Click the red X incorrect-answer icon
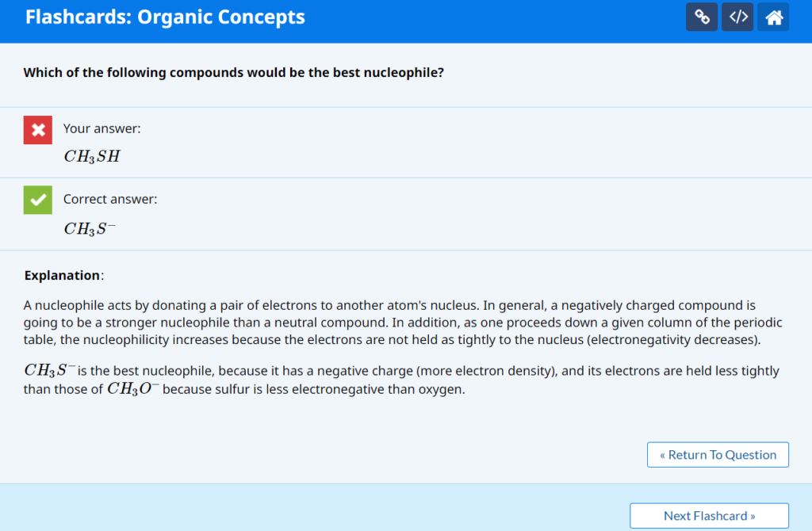Image resolution: width=812 pixels, height=531 pixels. [x=38, y=130]
